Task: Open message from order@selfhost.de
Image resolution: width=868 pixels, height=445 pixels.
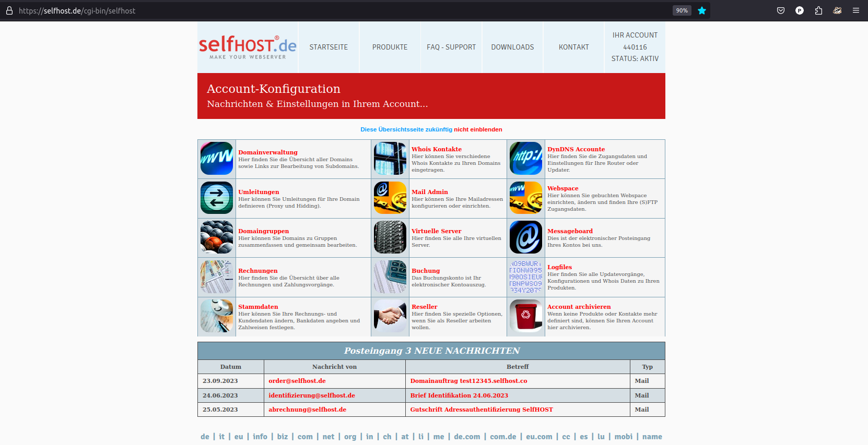Action: pyautogui.click(x=297, y=381)
